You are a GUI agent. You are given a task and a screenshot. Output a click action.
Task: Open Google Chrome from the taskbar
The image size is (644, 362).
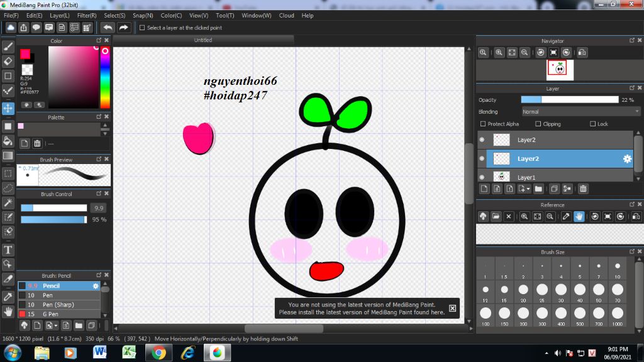158,353
